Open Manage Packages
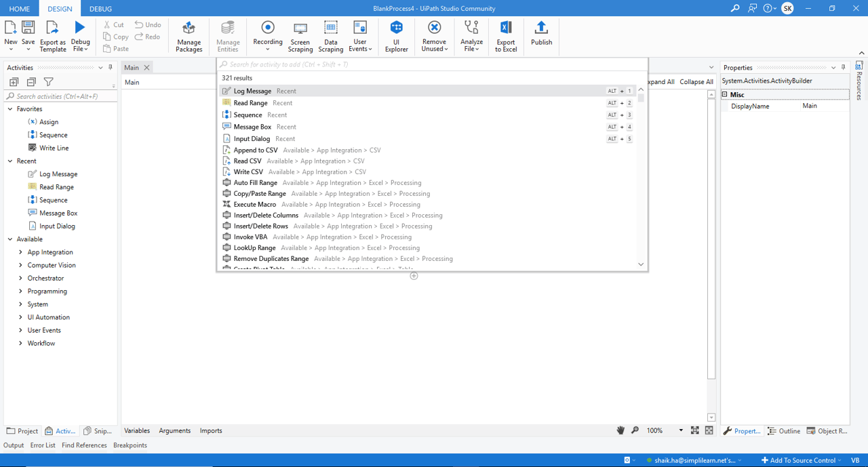The width and height of the screenshot is (868, 467). (x=189, y=36)
